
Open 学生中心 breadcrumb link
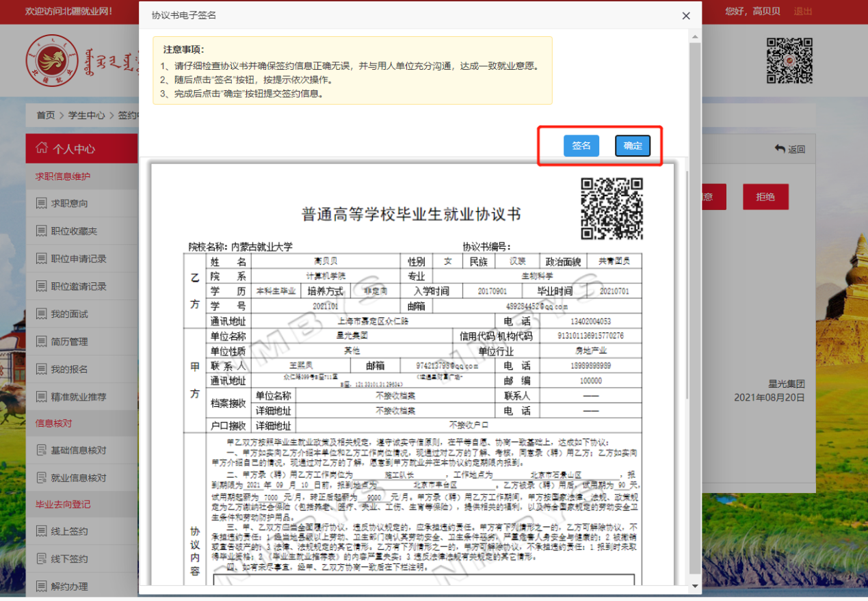[86, 115]
